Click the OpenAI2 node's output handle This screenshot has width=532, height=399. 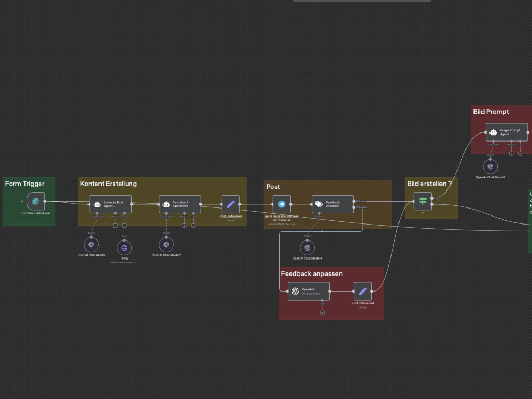coord(330,291)
